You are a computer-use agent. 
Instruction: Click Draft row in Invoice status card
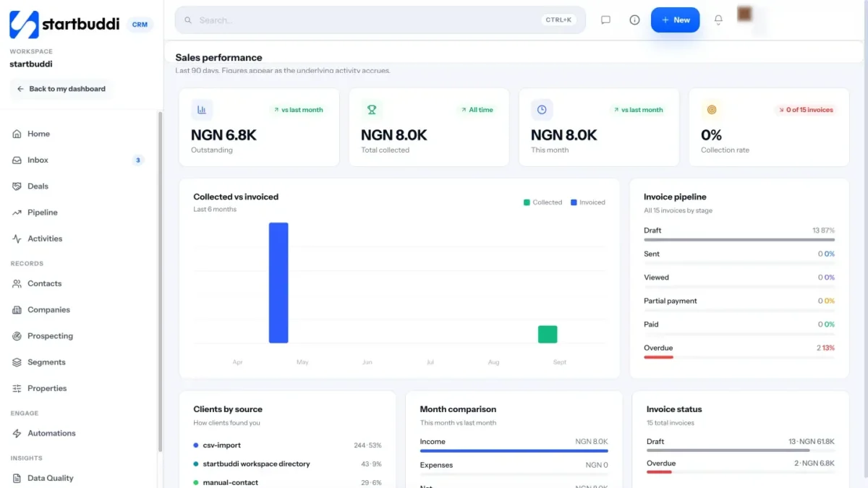(741, 445)
